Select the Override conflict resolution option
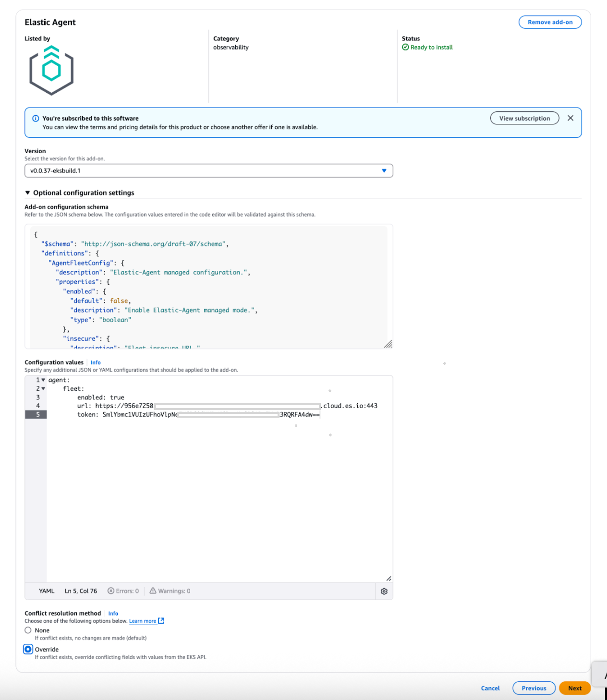The width and height of the screenshot is (607, 700). tap(28, 649)
